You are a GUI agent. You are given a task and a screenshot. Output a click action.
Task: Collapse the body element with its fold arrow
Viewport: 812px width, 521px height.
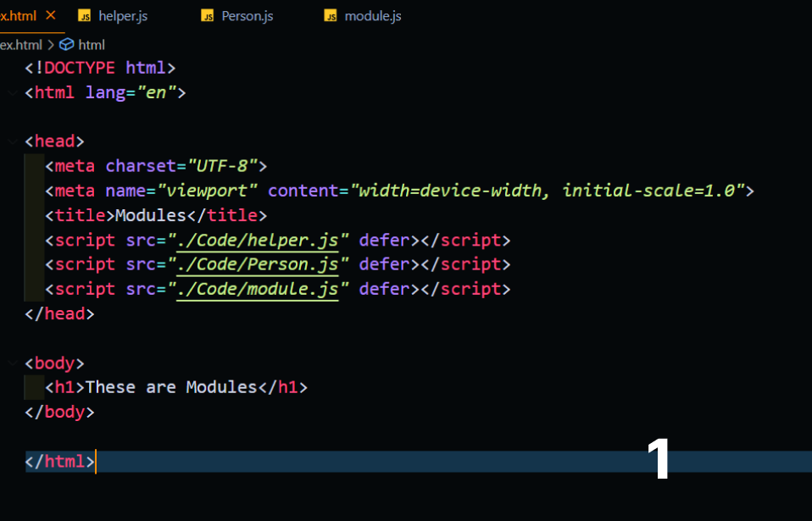[x=12, y=363]
